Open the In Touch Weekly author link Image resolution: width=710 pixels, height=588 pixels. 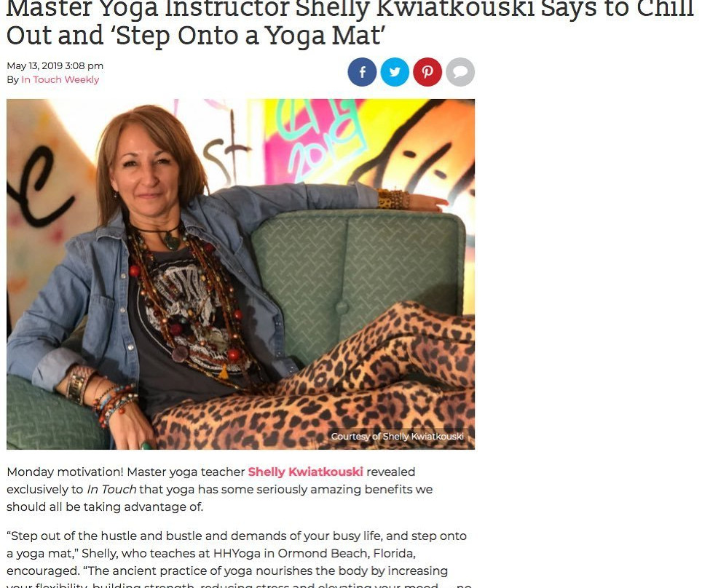coord(60,79)
